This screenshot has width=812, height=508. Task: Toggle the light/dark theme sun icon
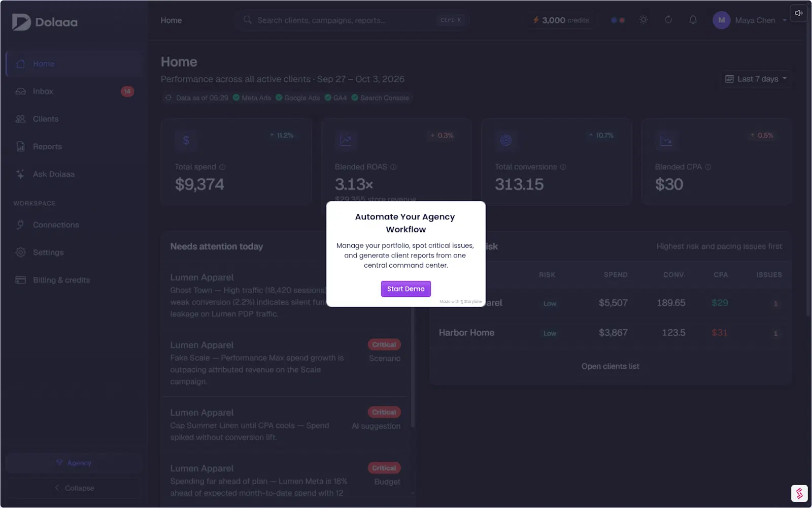coord(644,20)
